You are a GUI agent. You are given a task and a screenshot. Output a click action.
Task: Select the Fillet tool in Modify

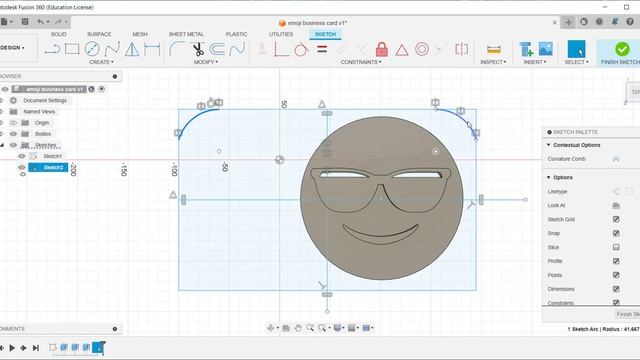pos(177,49)
